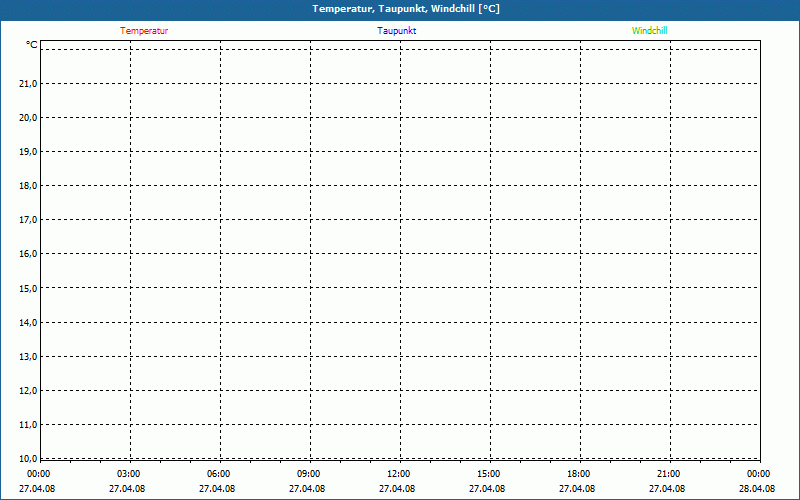The image size is (800, 500).
Task: Click the 13,0 y-axis value
Action: pyautogui.click(x=28, y=357)
